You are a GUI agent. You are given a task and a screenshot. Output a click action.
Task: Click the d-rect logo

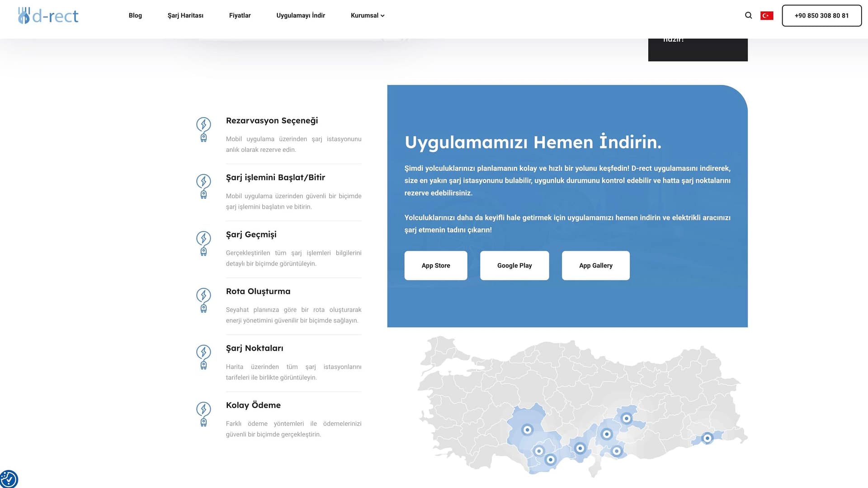click(48, 16)
